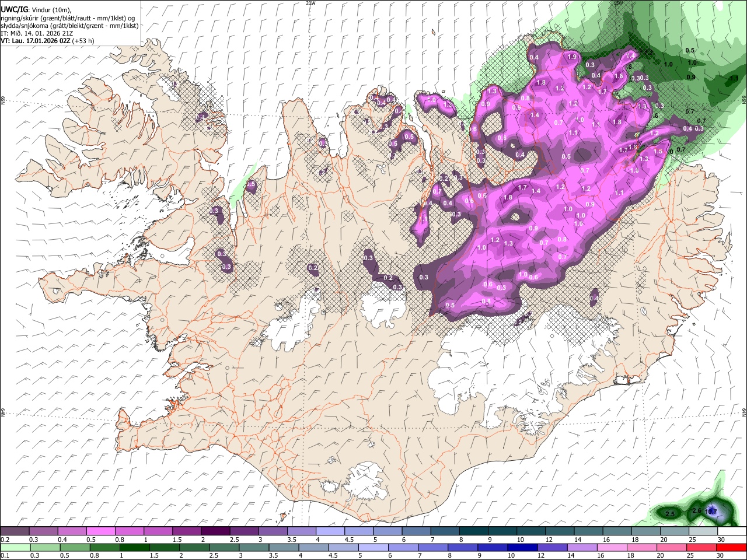Click the 20W longitude label on the map border
Screen dimensions: 747x560
(311, 3)
